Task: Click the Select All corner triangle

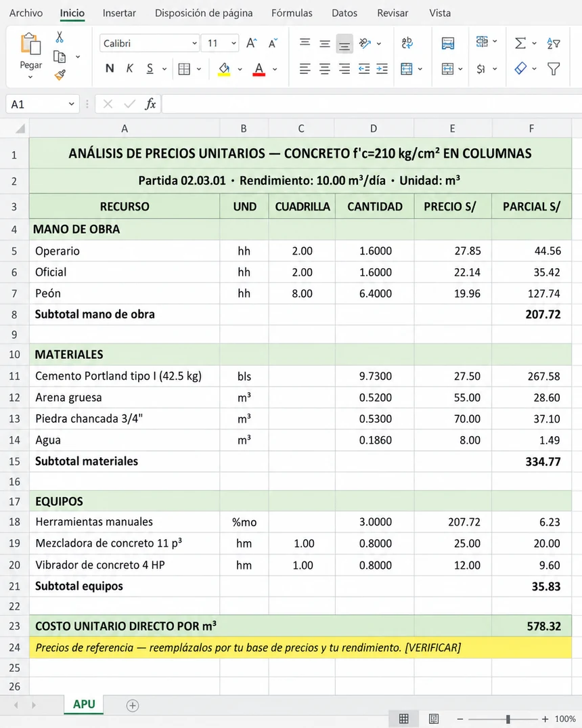Action: click(x=20, y=129)
